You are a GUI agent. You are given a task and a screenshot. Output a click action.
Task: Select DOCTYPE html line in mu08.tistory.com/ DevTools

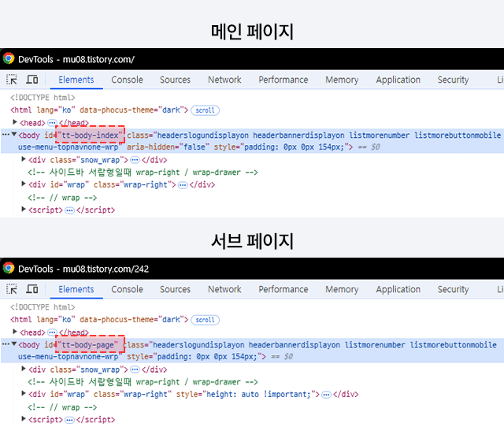(x=43, y=98)
